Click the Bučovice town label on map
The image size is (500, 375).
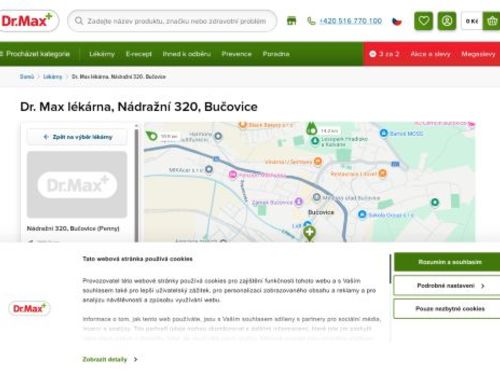click(321, 212)
